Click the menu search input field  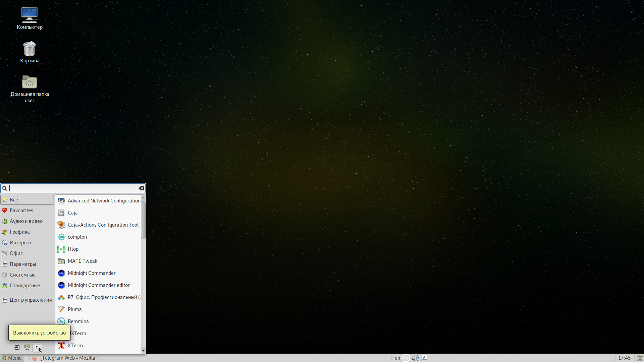[73, 188]
